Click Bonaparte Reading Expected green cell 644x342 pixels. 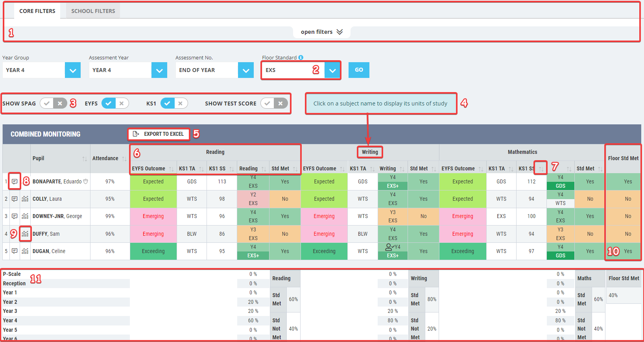[153, 181]
